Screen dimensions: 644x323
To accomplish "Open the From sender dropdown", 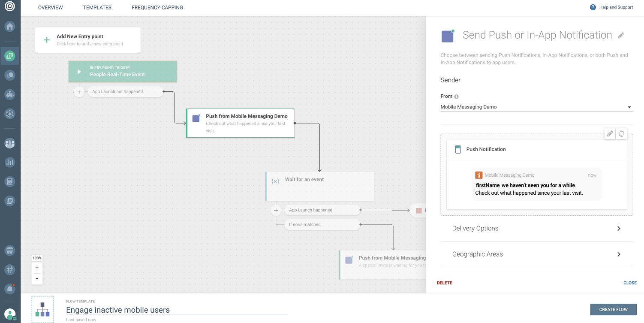I will (536, 107).
